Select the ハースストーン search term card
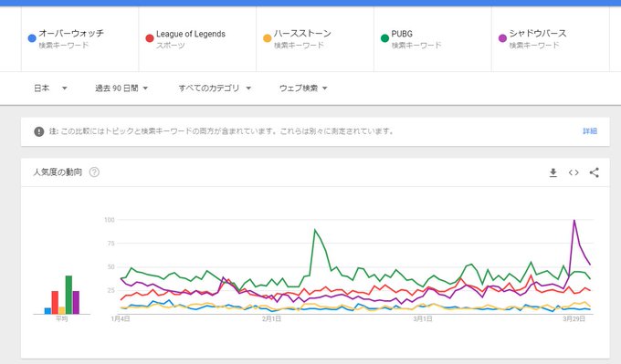The width and height of the screenshot is (621, 364). point(315,39)
